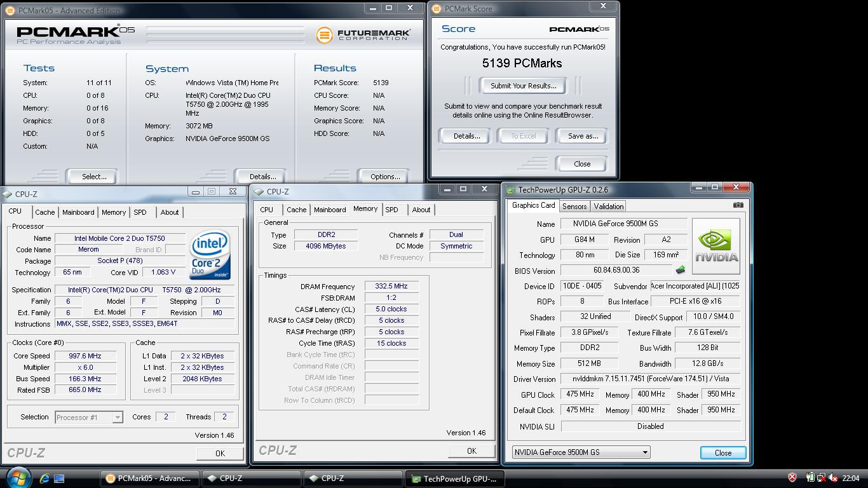Click OK in the CPU-Z memory timings window
The width and height of the screenshot is (868, 488).
pyautogui.click(x=471, y=451)
